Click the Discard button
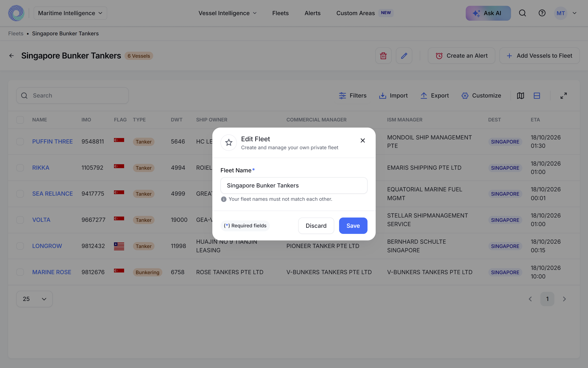Viewport: 588px width, 368px height. click(x=316, y=226)
